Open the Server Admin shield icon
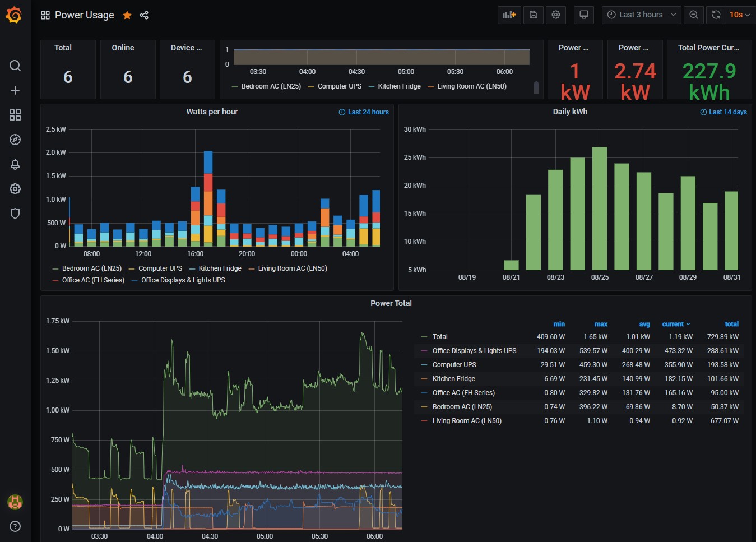 (x=15, y=214)
